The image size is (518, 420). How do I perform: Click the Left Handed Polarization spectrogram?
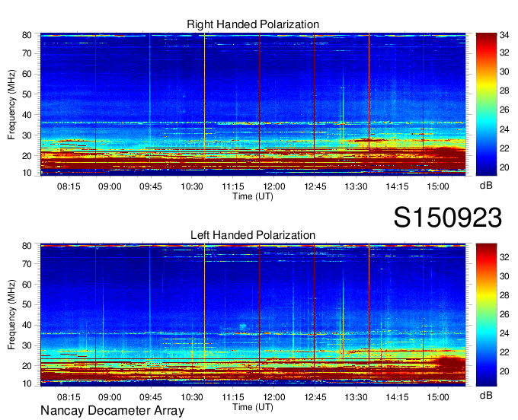pyautogui.click(x=253, y=315)
